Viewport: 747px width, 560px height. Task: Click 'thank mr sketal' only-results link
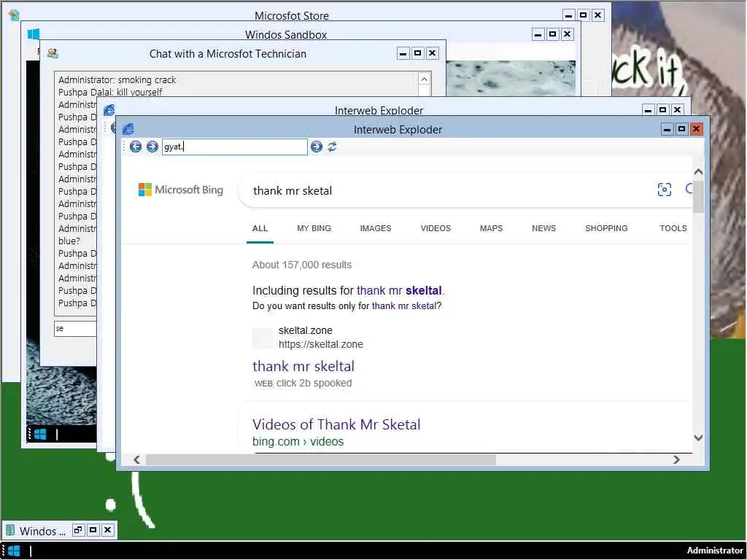pos(404,306)
